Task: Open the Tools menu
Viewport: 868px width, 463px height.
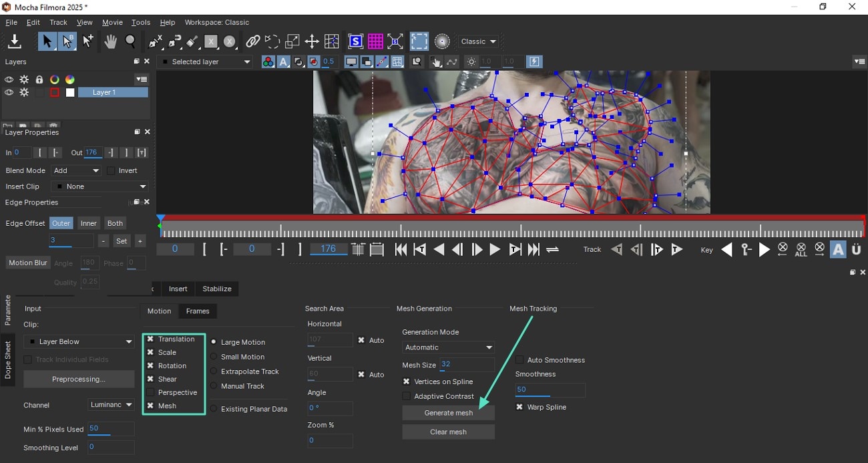Action: (x=141, y=23)
